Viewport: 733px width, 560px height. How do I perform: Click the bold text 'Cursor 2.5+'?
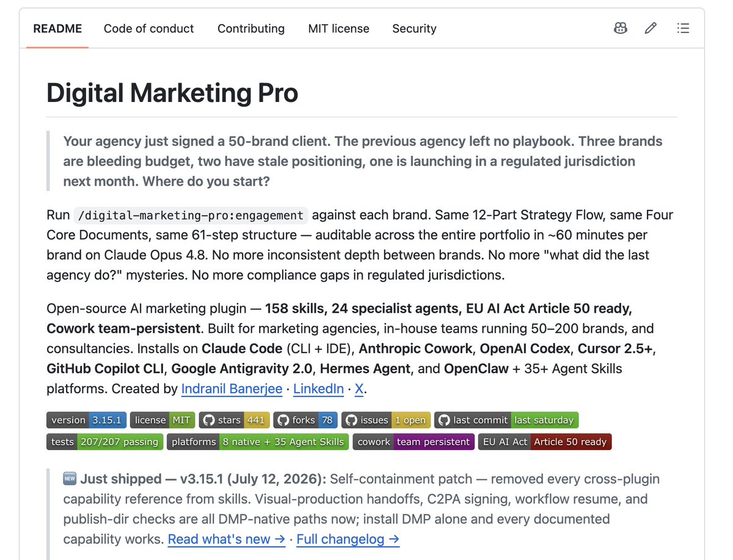(x=616, y=349)
